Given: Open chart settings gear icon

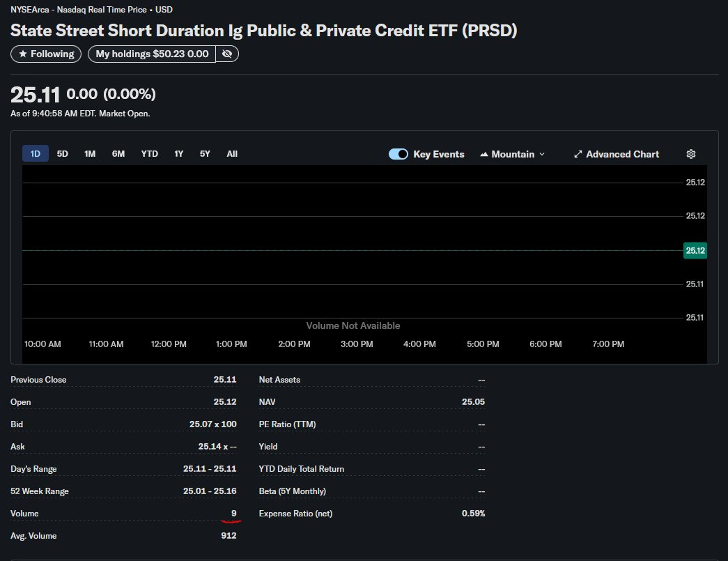Looking at the screenshot, I should tap(691, 154).
